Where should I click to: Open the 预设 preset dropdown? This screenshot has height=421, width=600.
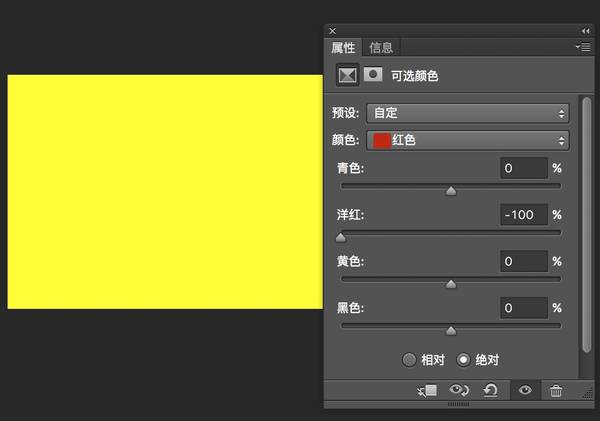pos(468,113)
